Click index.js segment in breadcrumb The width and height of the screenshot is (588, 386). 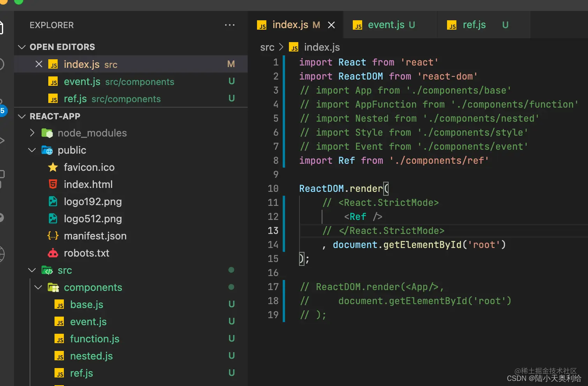(322, 48)
